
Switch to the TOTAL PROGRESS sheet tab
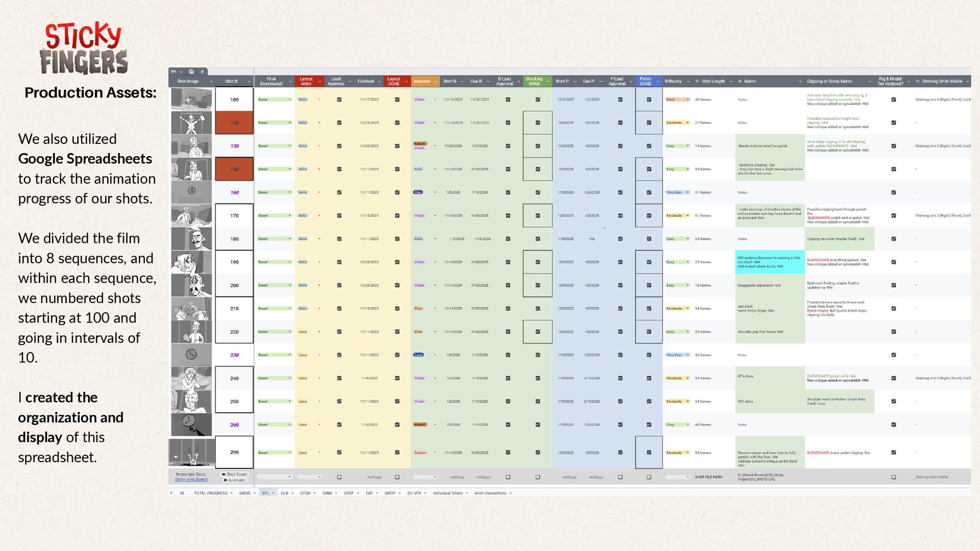pyautogui.click(x=211, y=493)
